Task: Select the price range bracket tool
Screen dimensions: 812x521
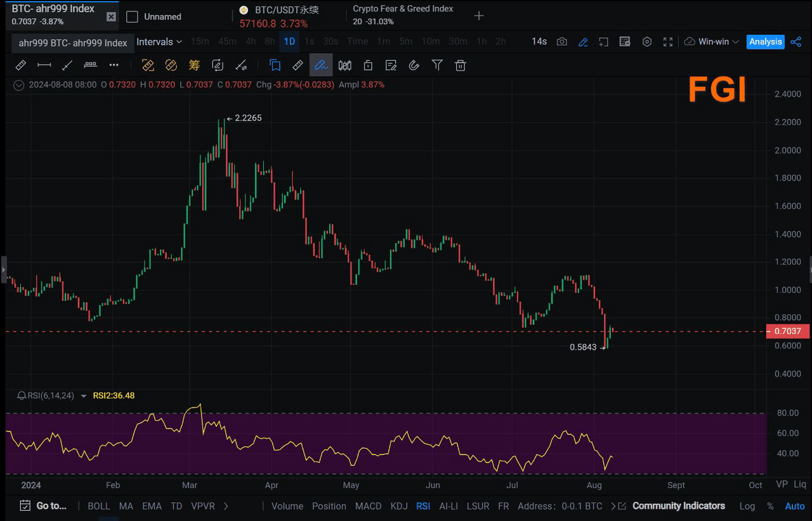Action: [91, 65]
